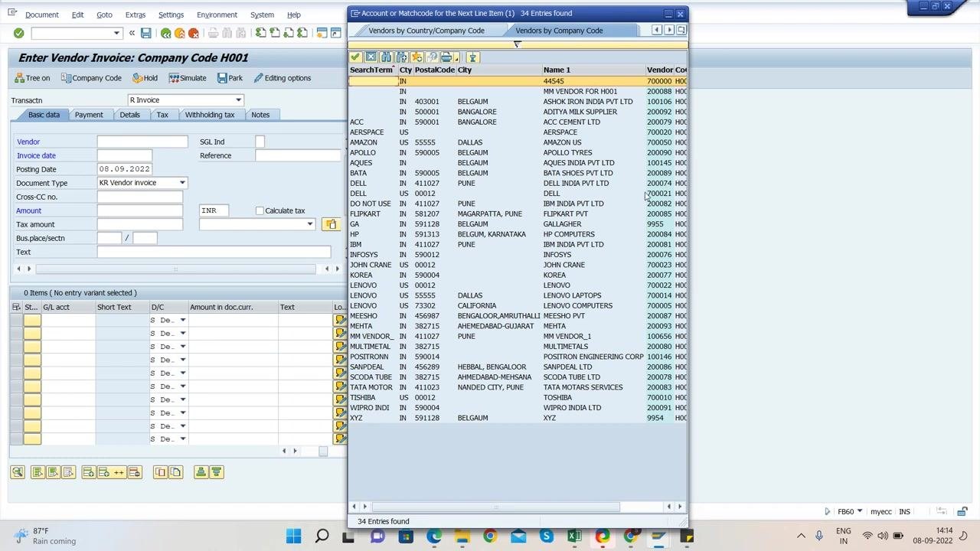Click the green Enter checkmark in SAP toolbar
Image resolution: width=980 pixels, height=551 pixels.
[18, 33]
